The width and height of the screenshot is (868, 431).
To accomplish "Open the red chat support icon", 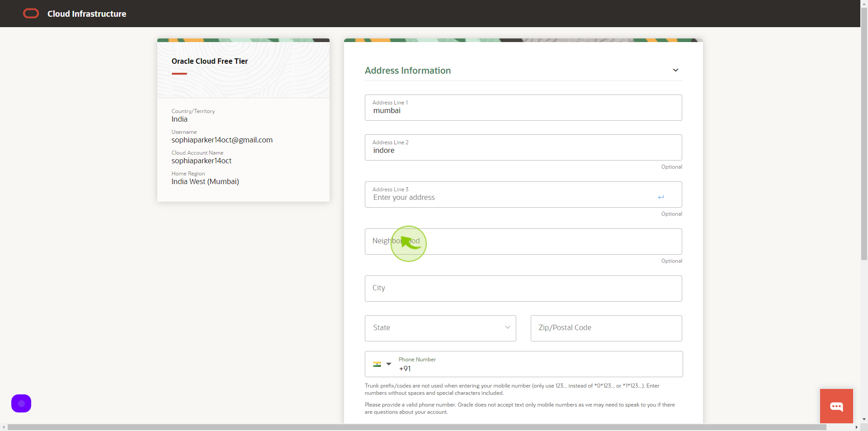I will click(x=836, y=406).
